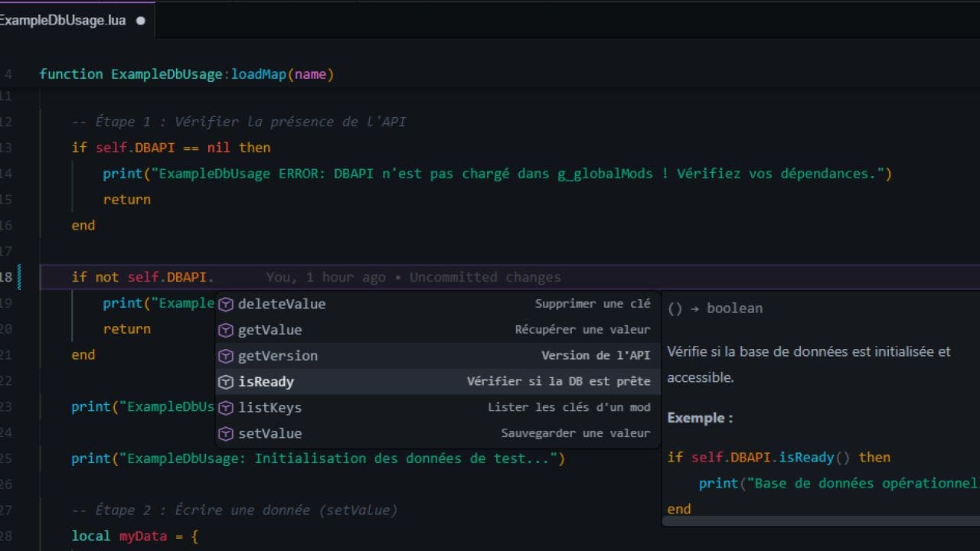Click the getValue method icon
The image size is (980, 551).
[x=226, y=329]
